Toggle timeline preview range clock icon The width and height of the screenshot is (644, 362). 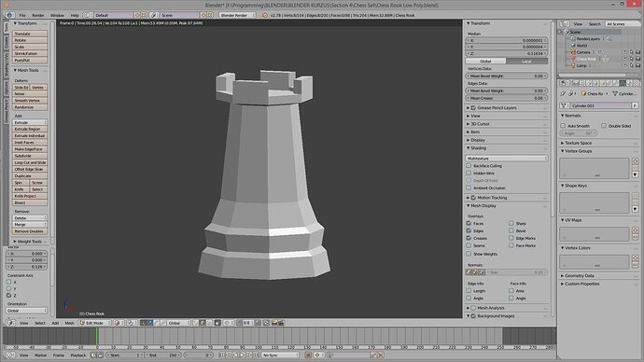[x=93, y=355]
